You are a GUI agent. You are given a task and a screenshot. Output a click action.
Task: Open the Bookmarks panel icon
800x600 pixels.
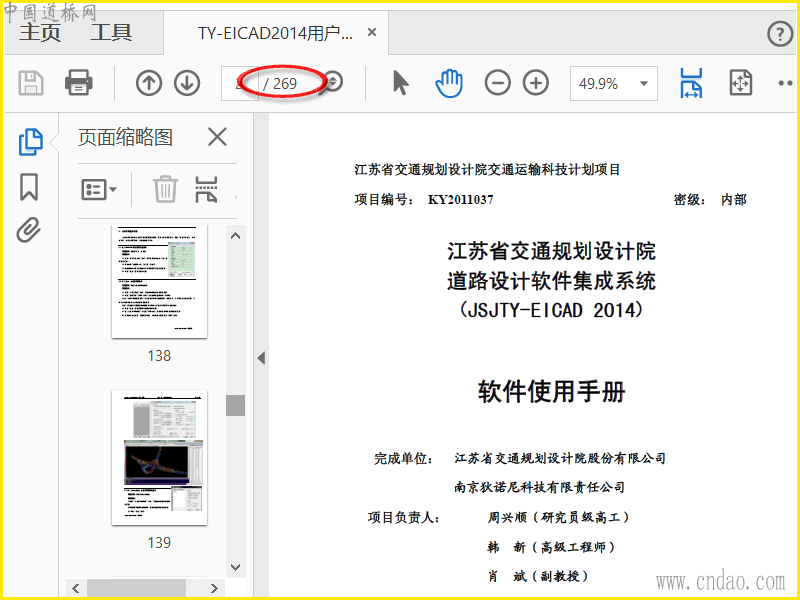(29, 187)
